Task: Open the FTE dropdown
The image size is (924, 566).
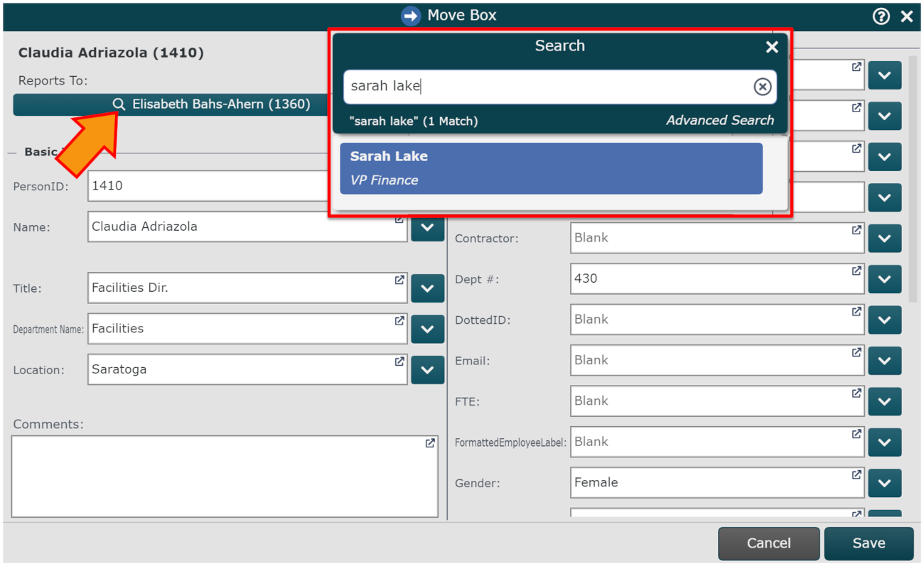Action: click(x=884, y=401)
